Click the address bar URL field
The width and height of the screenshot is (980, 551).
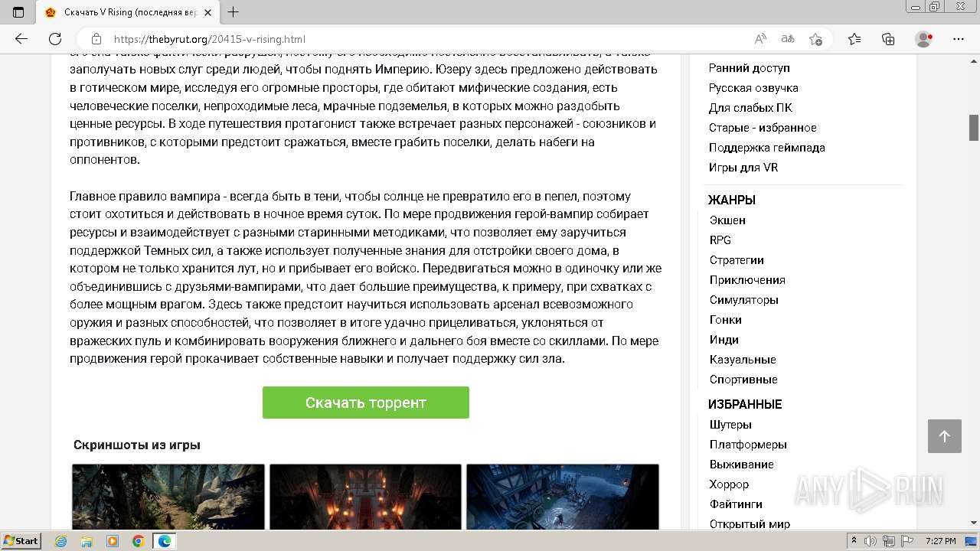coord(429,39)
